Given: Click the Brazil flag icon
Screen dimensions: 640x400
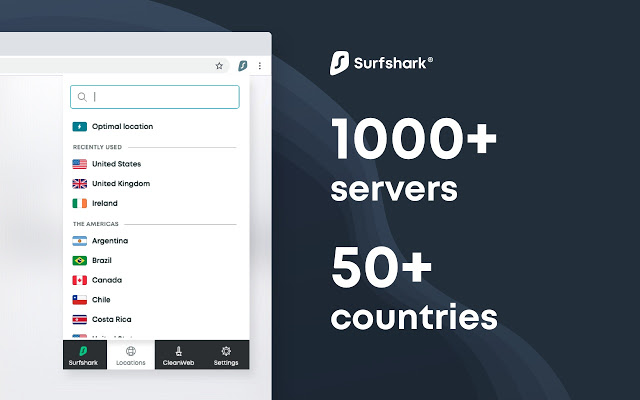Looking at the screenshot, I should point(80,260).
